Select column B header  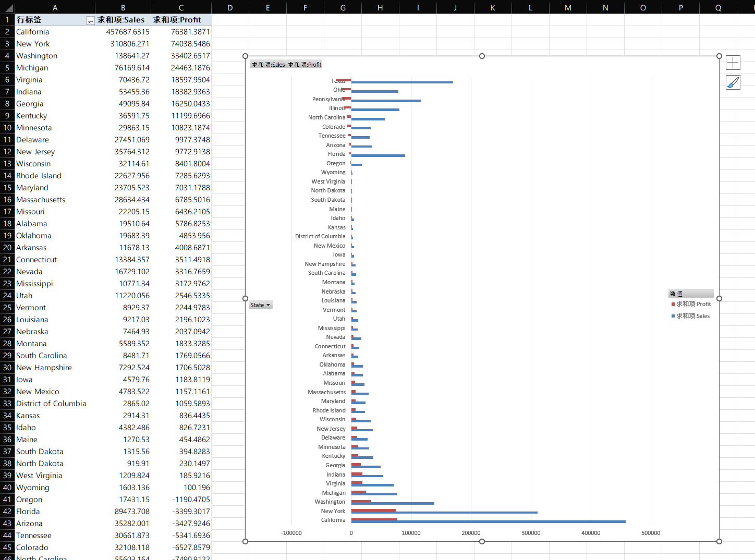[x=123, y=7]
